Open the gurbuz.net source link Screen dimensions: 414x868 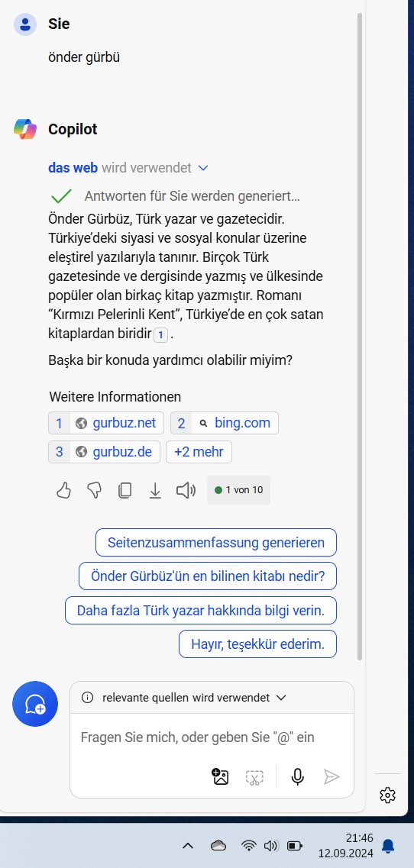[x=106, y=423]
